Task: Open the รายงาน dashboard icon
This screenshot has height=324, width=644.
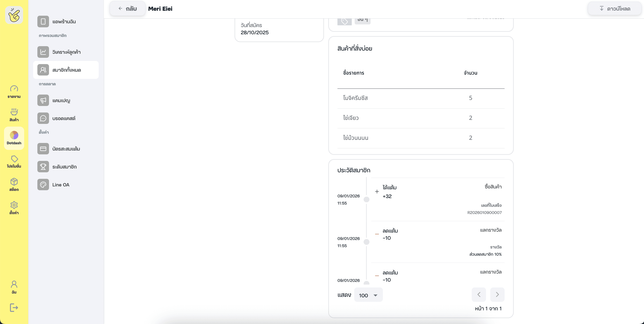Action: pos(14,92)
